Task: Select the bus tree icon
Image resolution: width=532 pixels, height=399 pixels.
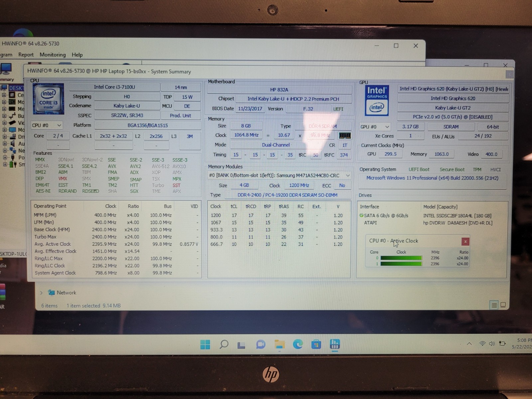Action: 12,116
